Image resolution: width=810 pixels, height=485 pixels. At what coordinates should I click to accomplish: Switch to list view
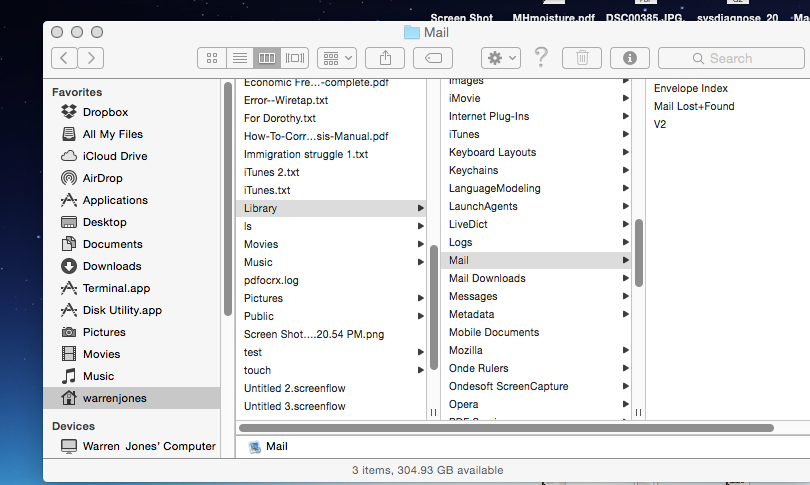tap(240, 58)
